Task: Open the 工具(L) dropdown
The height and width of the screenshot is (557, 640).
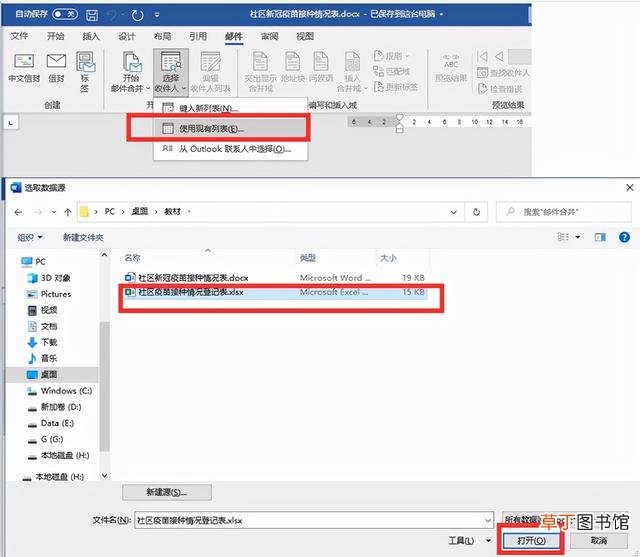Action: click(x=469, y=541)
